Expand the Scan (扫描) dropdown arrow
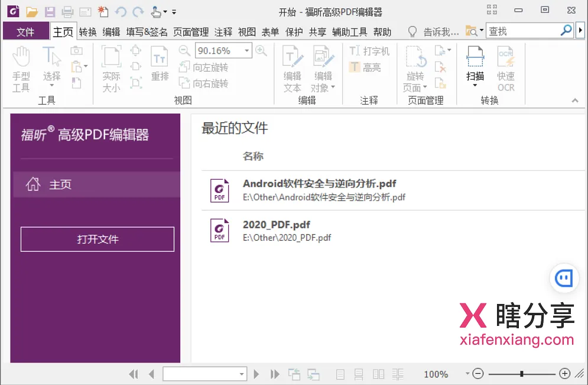The image size is (588, 385). tap(475, 86)
